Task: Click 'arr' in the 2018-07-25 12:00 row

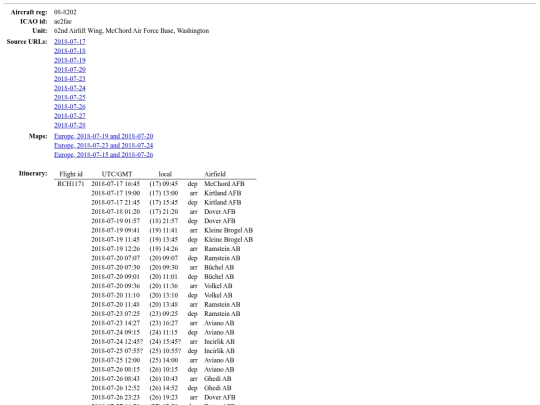Action: 194,361
